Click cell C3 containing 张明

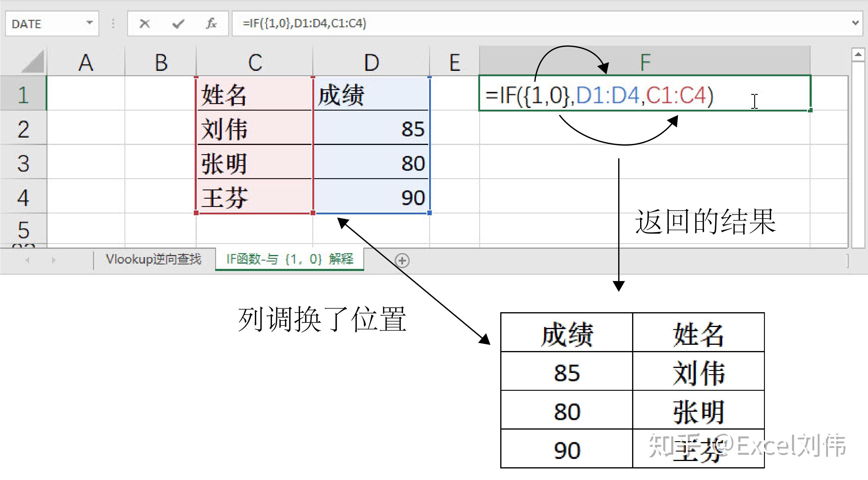[255, 162]
